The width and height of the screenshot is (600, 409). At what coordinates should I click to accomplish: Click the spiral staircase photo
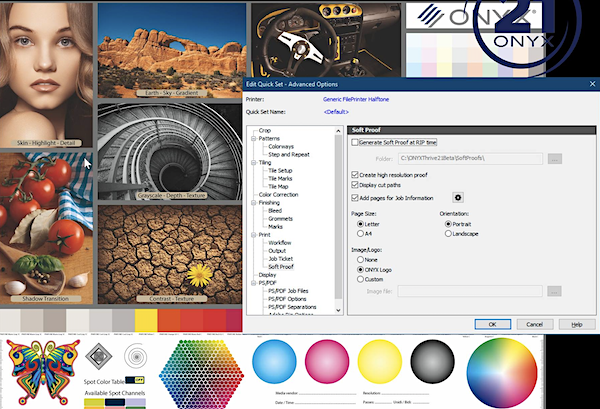click(170, 151)
